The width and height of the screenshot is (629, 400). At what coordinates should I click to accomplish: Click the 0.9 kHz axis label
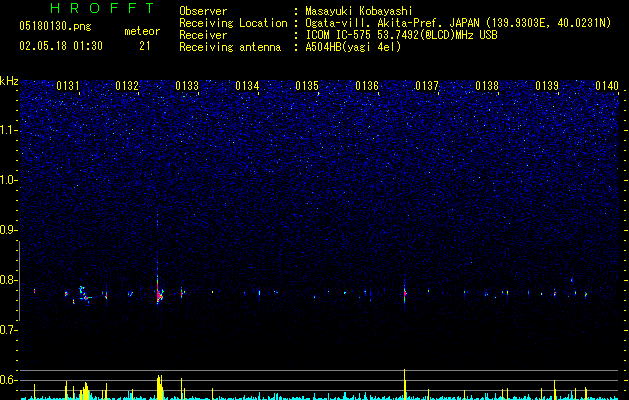pyautogui.click(x=8, y=230)
